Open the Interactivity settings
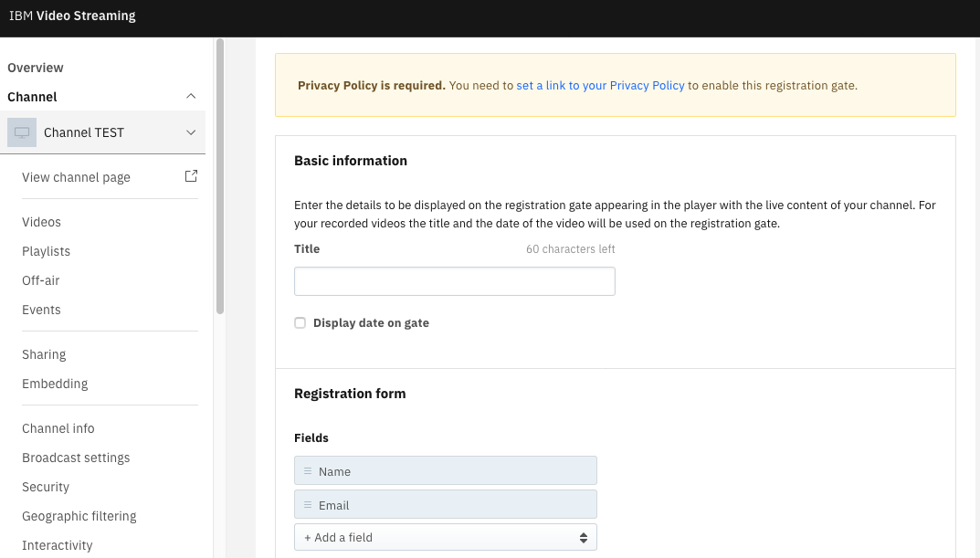Image resolution: width=980 pixels, height=558 pixels. click(58, 545)
